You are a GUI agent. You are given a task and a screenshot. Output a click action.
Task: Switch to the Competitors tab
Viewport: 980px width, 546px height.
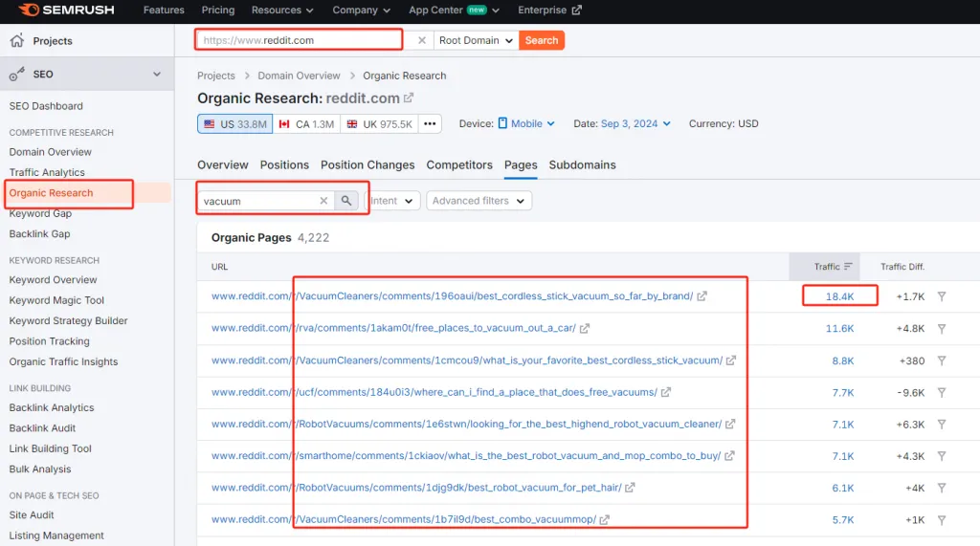[x=459, y=164]
